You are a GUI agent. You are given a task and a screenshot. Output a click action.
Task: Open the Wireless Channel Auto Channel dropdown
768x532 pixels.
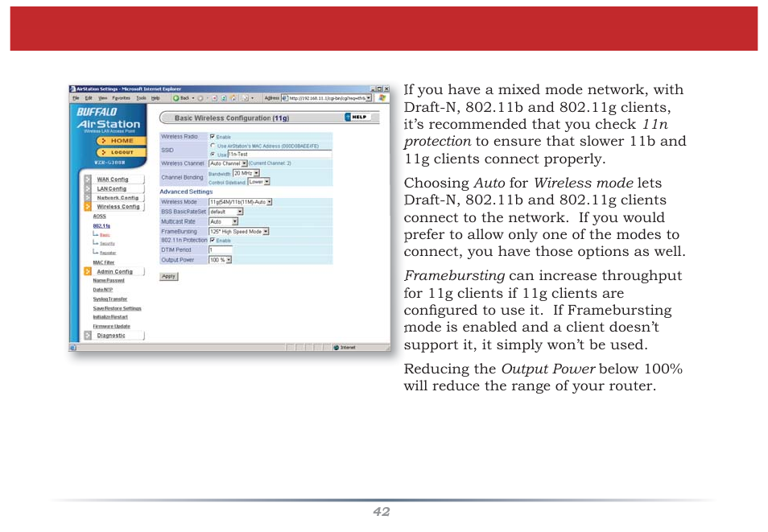[x=228, y=163]
